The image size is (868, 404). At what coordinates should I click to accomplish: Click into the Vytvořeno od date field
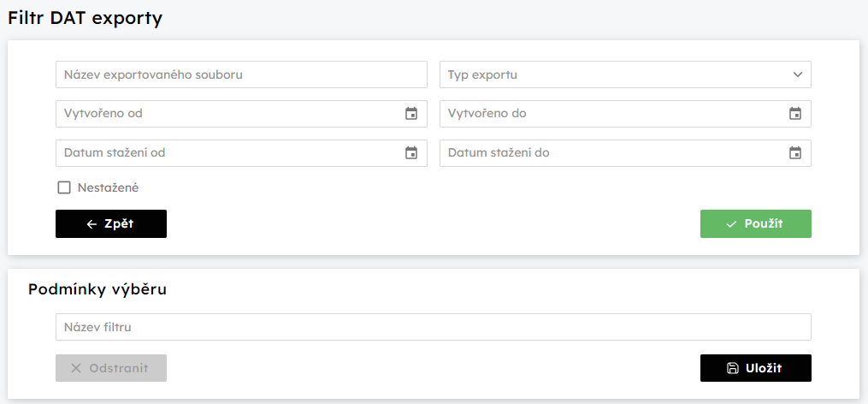coord(241,114)
